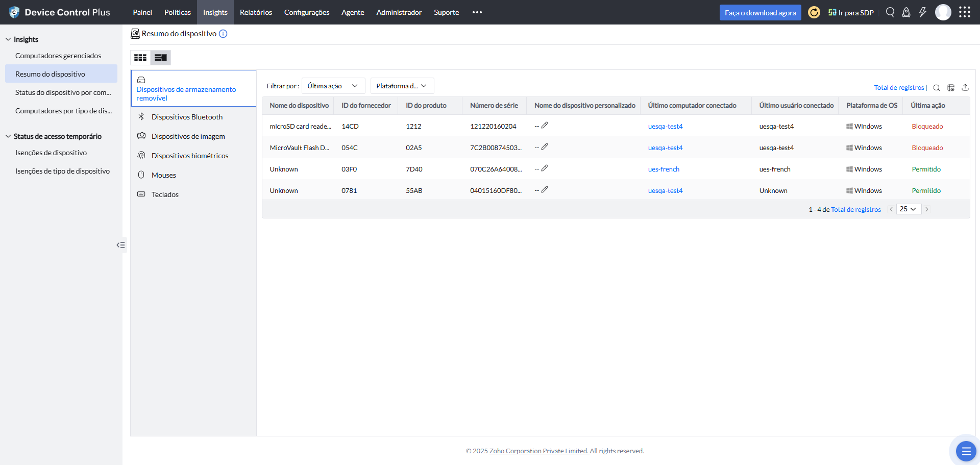Viewport: 980px width, 465px height.
Task: Switch to grid view layout icon
Action: tap(140, 58)
